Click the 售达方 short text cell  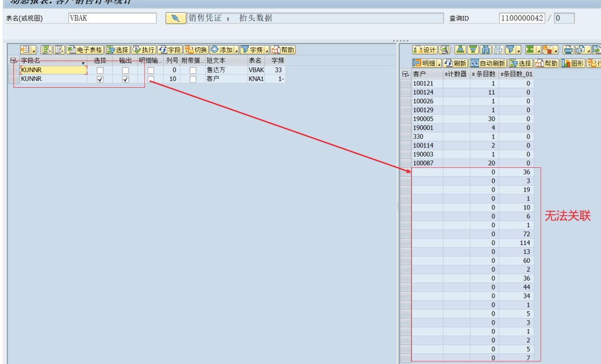click(226, 70)
